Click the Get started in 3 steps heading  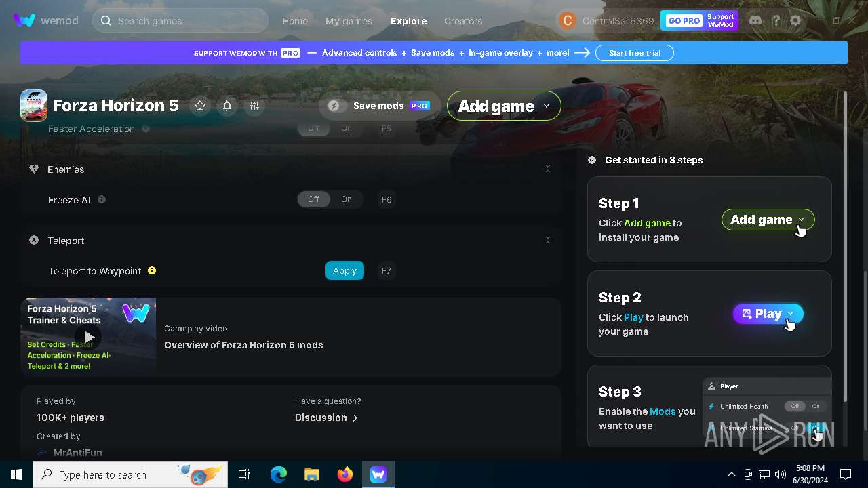click(x=654, y=160)
